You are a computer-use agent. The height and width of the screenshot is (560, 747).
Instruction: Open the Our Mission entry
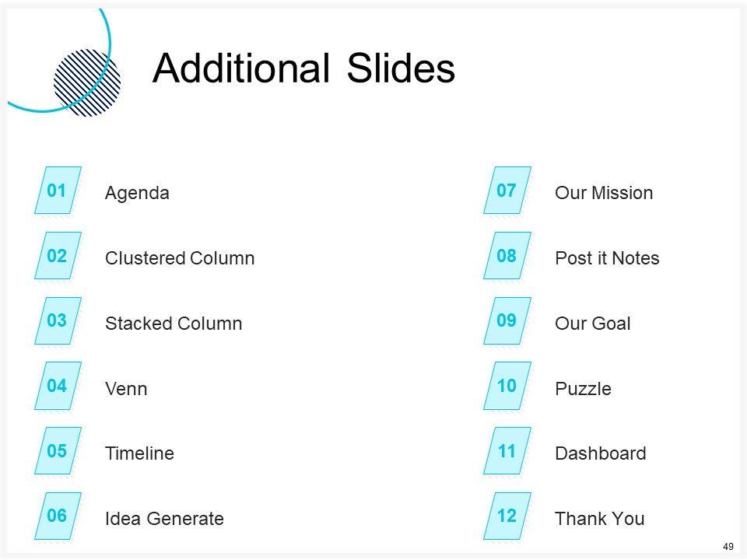click(604, 193)
